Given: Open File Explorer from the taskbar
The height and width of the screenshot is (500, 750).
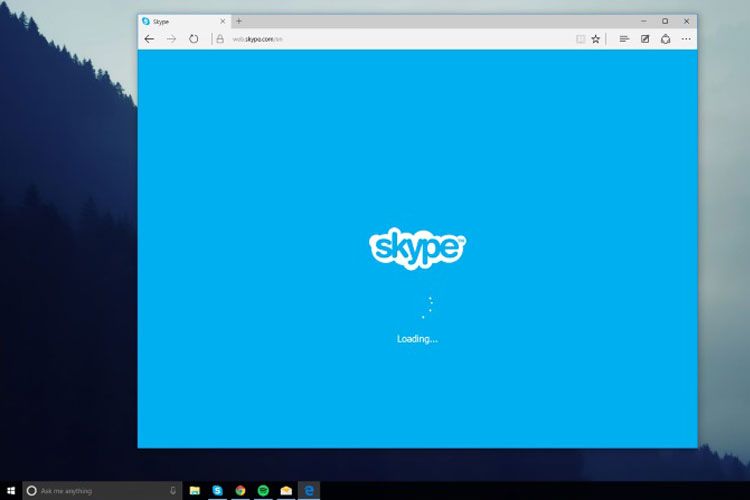Looking at the screenshot, I should tap(195, 490).
